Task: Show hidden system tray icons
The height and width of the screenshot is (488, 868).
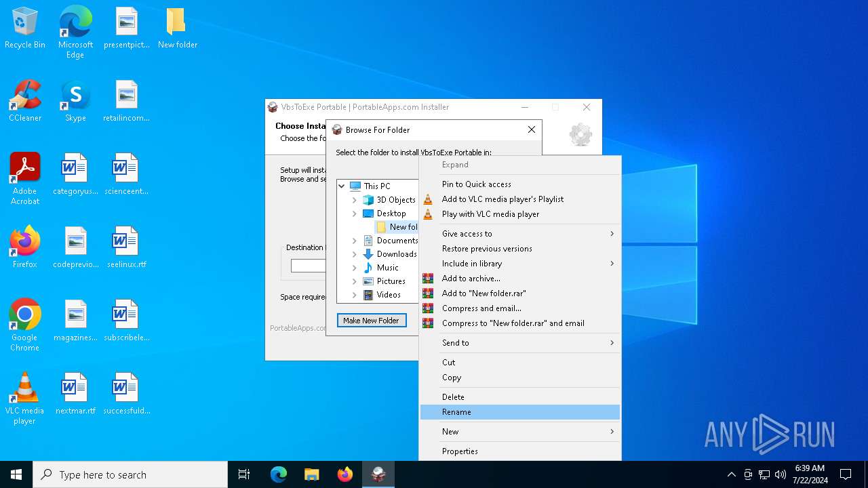Action: point(731,474)
